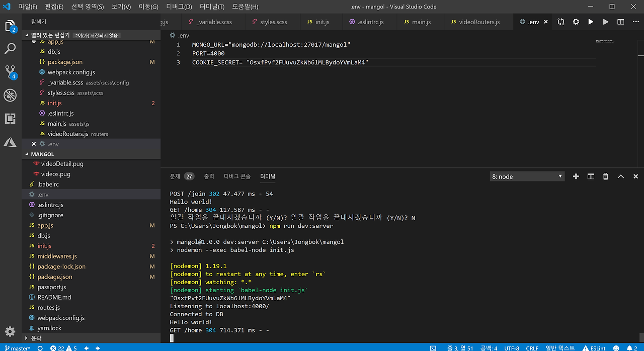The image size is (644, 351).
Task: Open the Search view in activity bar
Action: point(10,49)
